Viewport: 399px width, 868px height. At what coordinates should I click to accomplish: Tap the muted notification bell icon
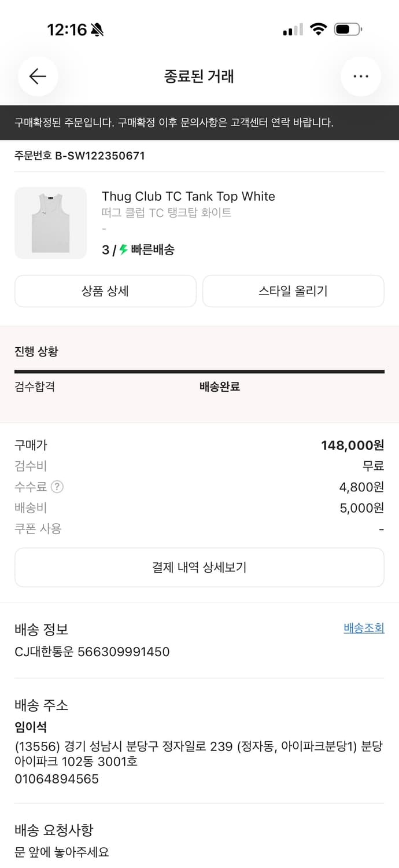tap(96, 27)
